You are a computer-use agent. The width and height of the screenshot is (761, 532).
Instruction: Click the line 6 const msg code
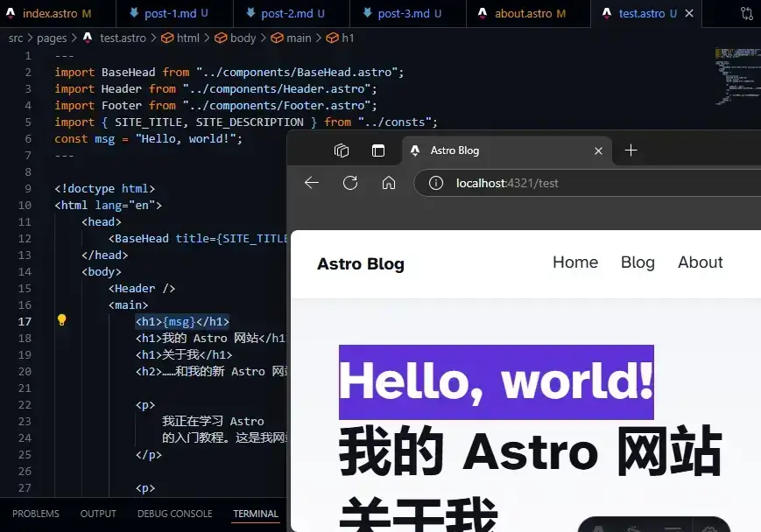point(148,139)
